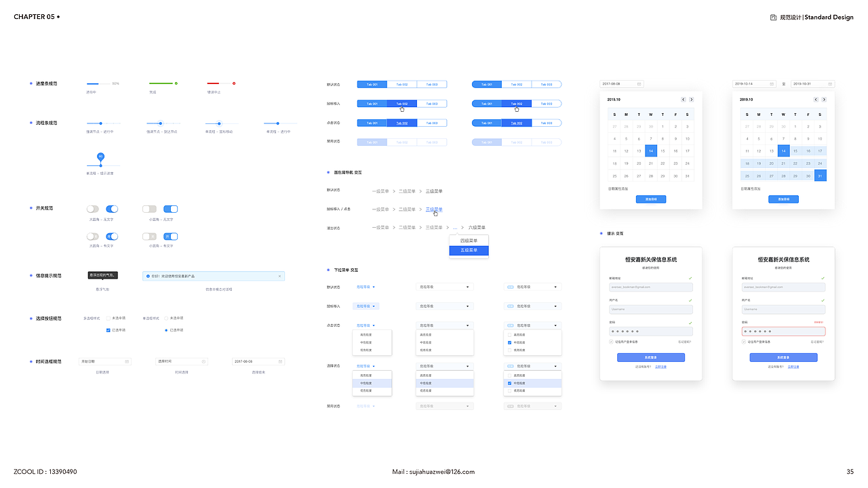Click the 60 tooltip pin on 单流程-提示进度 slider
Screen dimensions: 868x488
100,157
